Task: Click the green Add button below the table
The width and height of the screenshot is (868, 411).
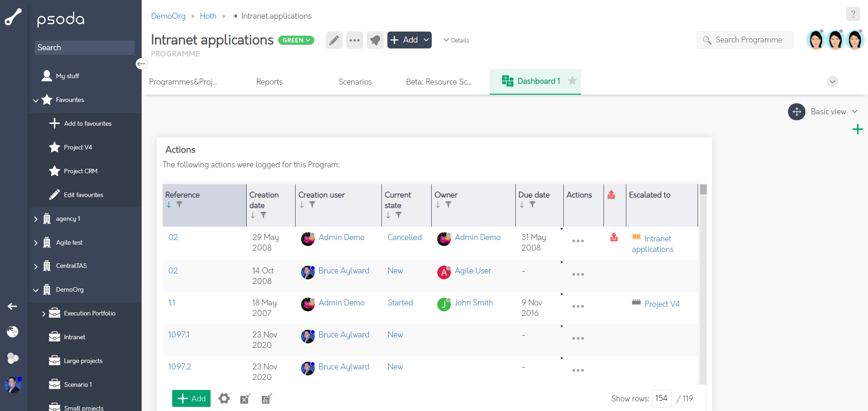Action: tap(191, 399)
